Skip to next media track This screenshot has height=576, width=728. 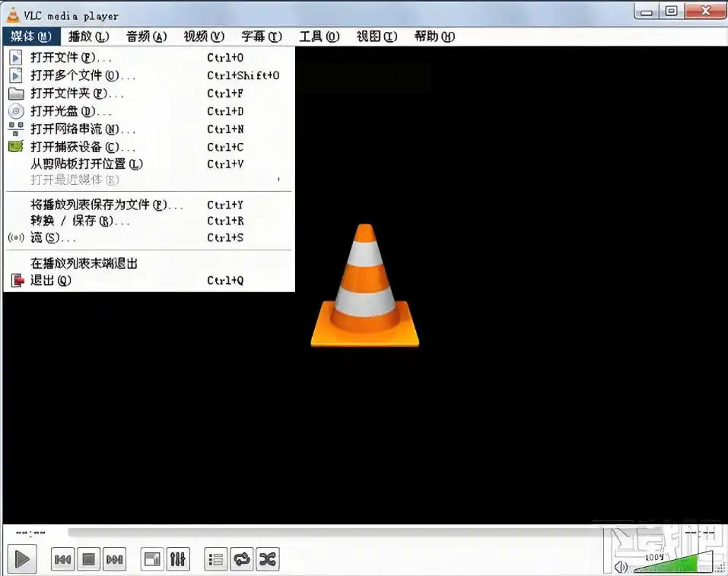pos(114,558)
